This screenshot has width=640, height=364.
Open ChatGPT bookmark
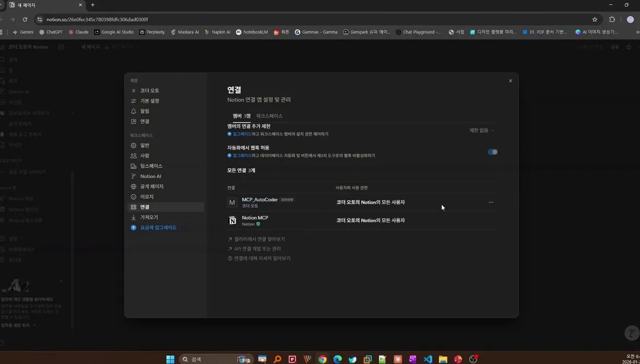[x=51, y=32]
